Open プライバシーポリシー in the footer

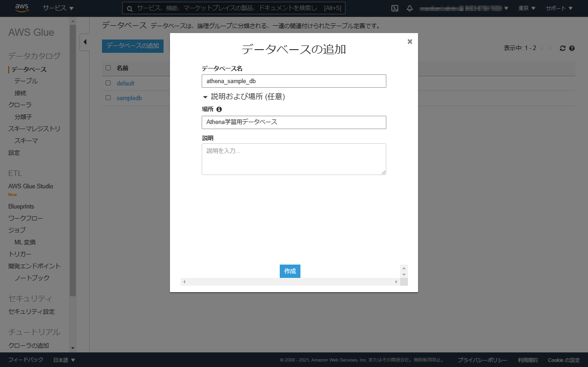click(482, 360)
